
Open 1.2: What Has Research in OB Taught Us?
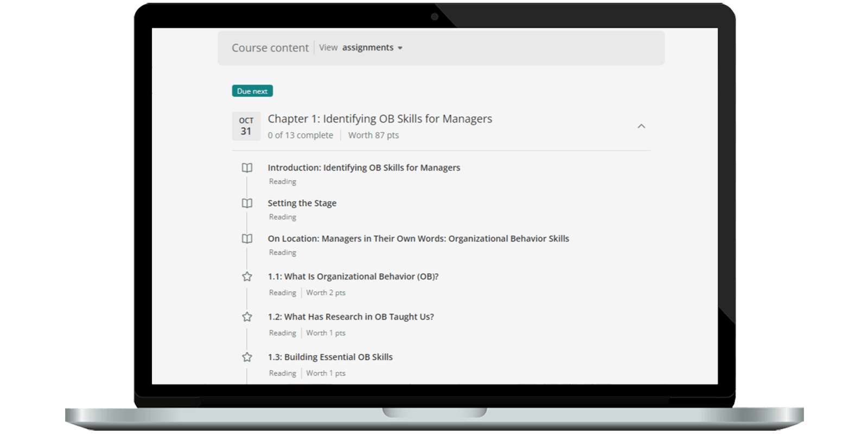point(350,317)
